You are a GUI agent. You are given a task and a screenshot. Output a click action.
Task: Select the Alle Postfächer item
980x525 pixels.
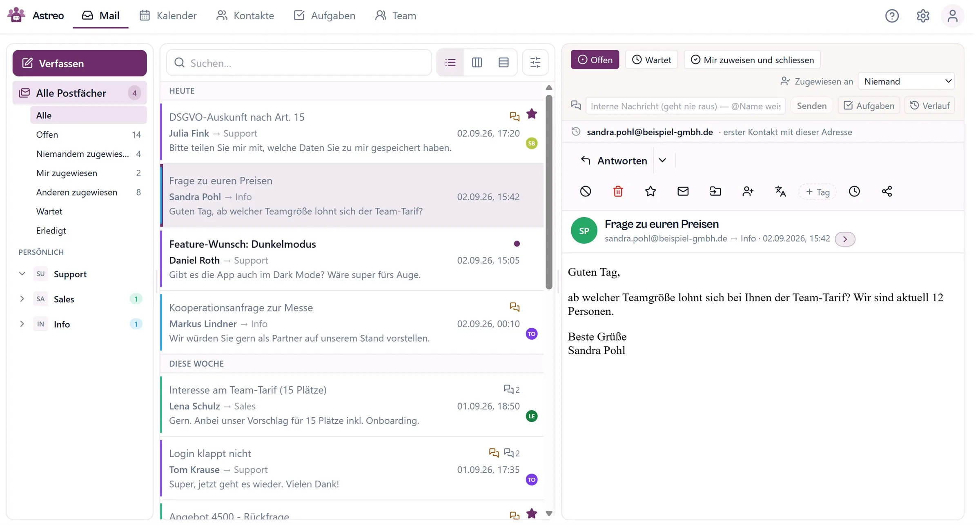click(80, 93)
